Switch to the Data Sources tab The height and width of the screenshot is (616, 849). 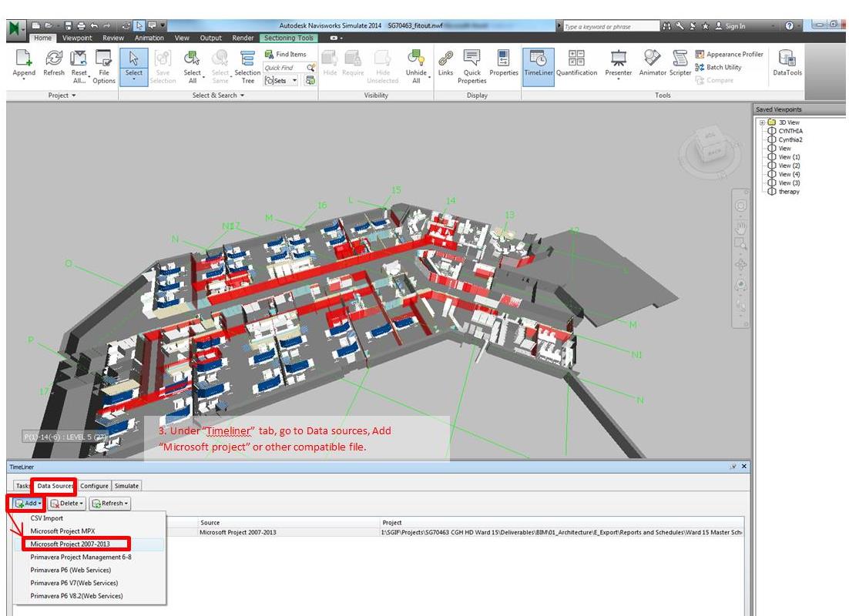(54, 486)
